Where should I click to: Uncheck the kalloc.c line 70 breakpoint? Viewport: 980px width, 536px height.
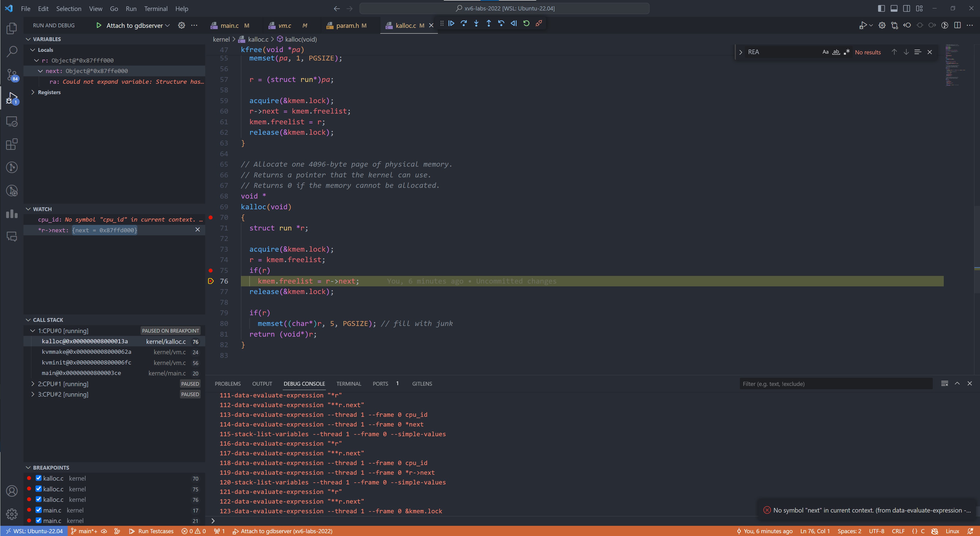point(39,478)
